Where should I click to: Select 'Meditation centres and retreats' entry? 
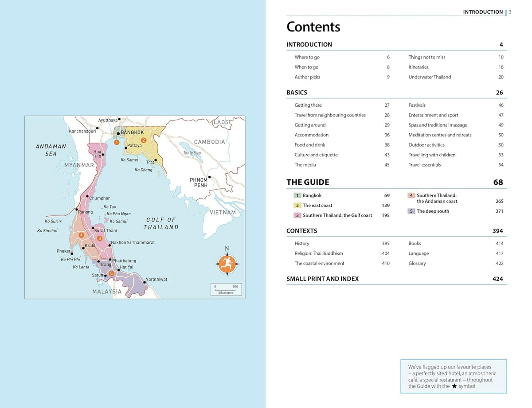pyautogui.click(x=440, y=135)
